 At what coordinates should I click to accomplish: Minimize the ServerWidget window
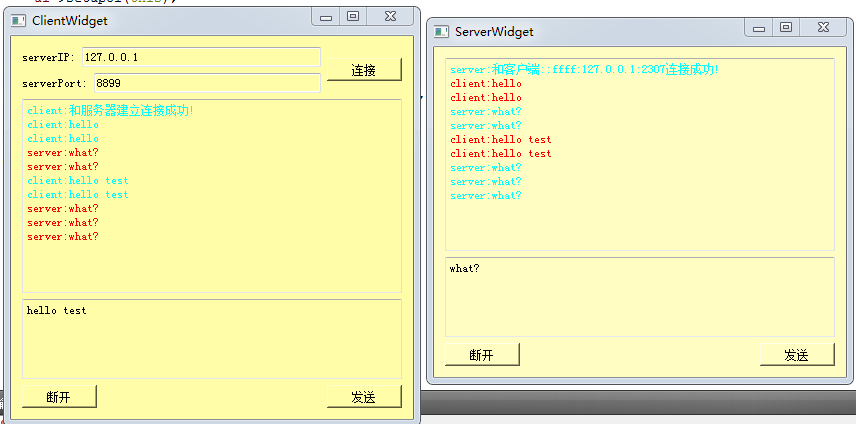point(759,28)
